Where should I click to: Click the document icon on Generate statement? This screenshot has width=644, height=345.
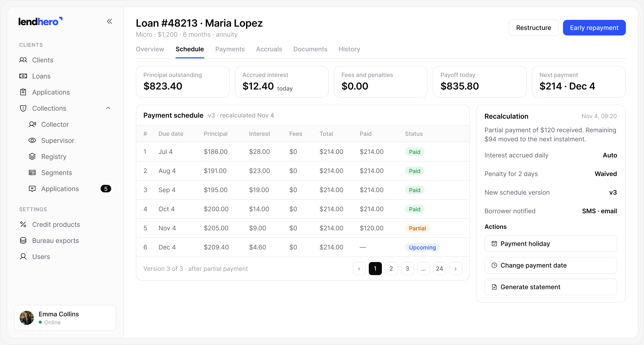point(494,287)
